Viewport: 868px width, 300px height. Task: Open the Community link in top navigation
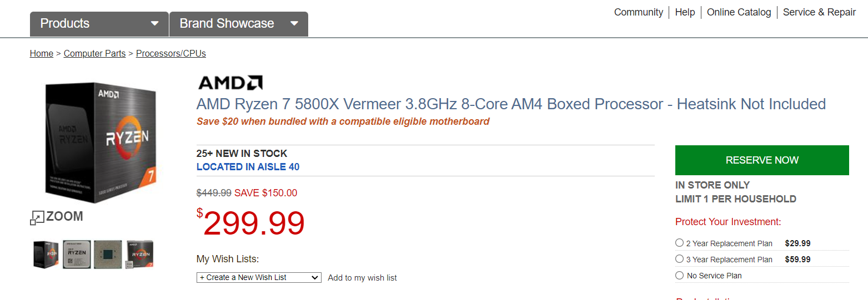click(x=638, y=12)
